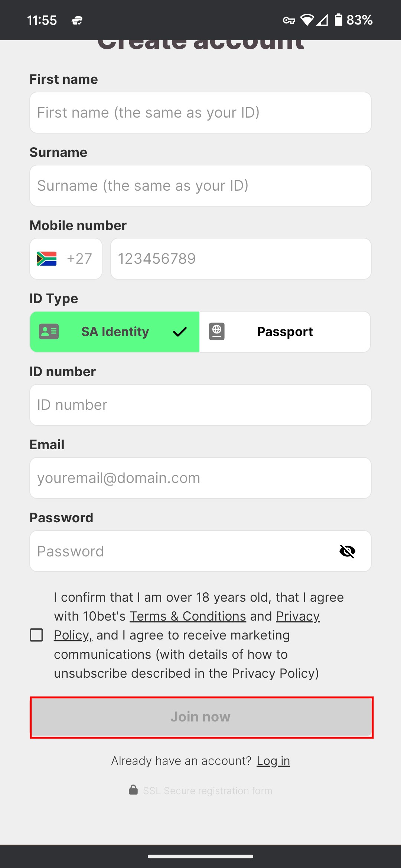Tap the Wi-Fi status icon
The width and height of the screenshot is (401, 868).
(x=307, y=20)
